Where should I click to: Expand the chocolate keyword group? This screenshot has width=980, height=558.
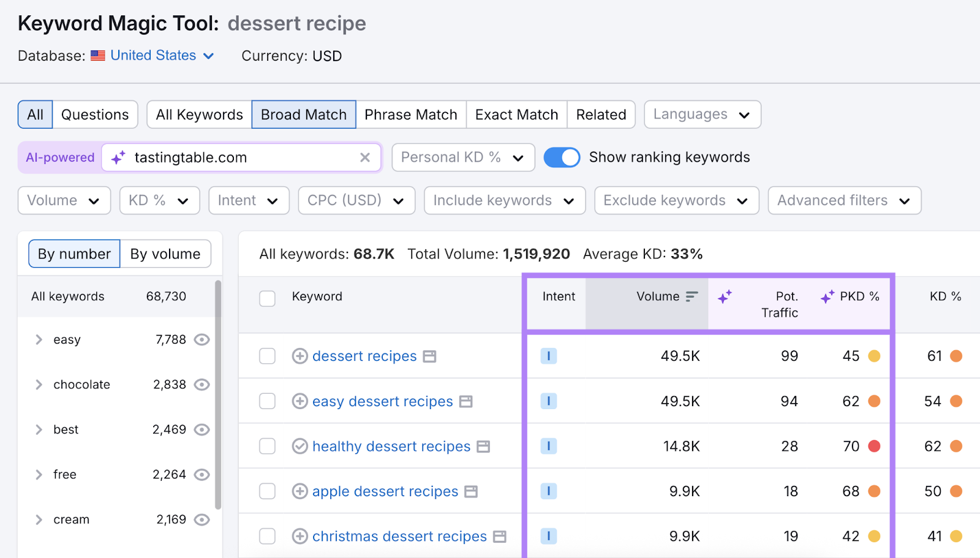click(x=39, y=385)
